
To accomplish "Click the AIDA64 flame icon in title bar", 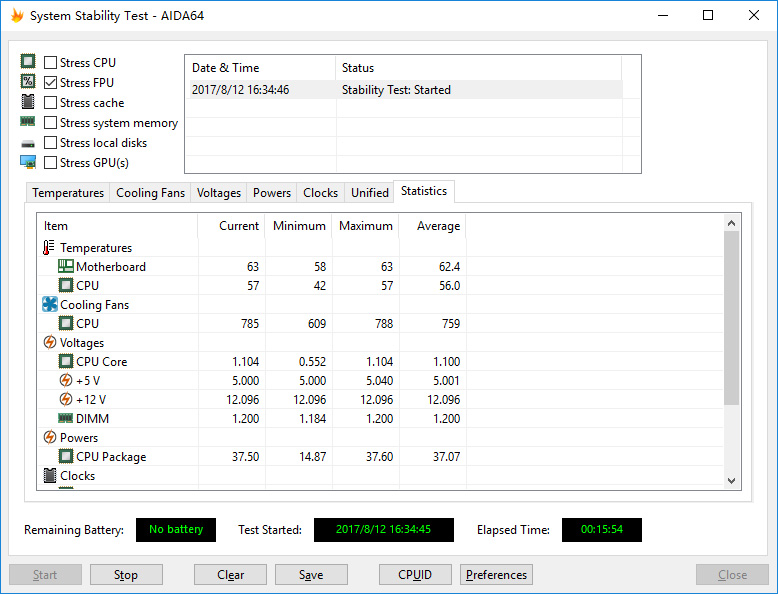I will pos(17,15).
